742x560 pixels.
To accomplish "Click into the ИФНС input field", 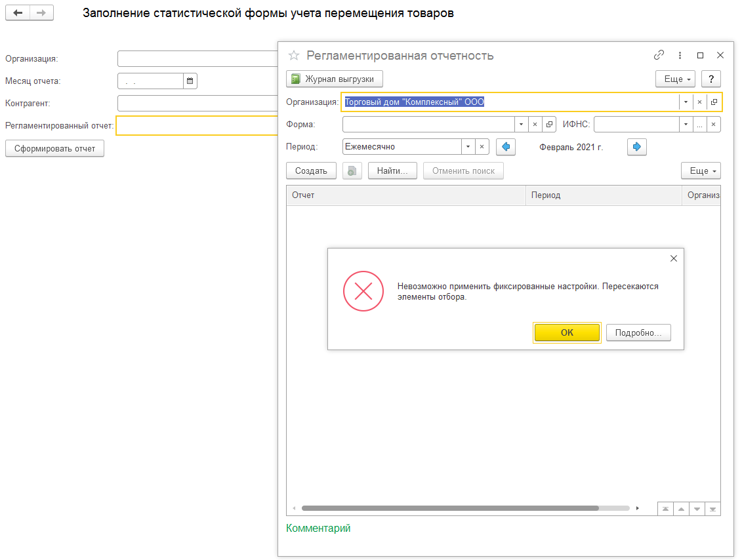I will (x=637, y=125).
